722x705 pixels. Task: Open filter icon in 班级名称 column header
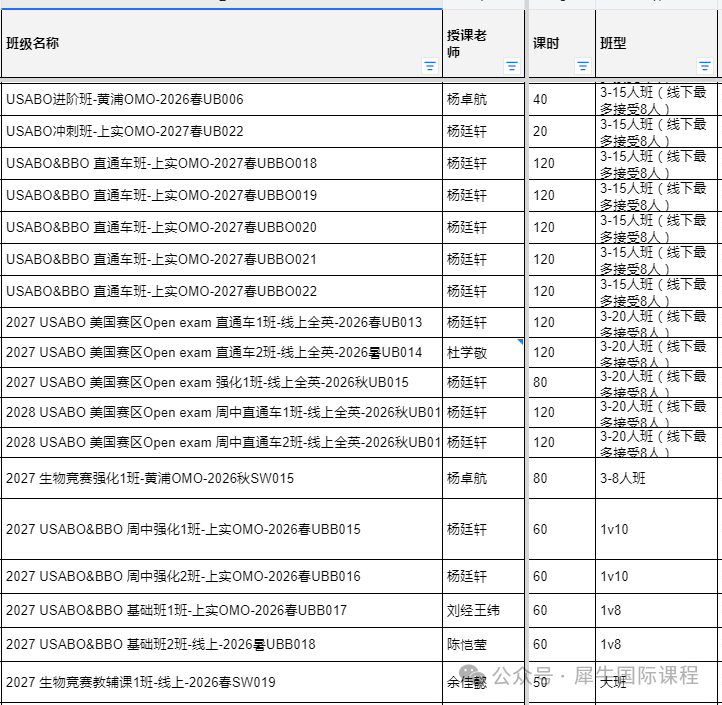430,66
